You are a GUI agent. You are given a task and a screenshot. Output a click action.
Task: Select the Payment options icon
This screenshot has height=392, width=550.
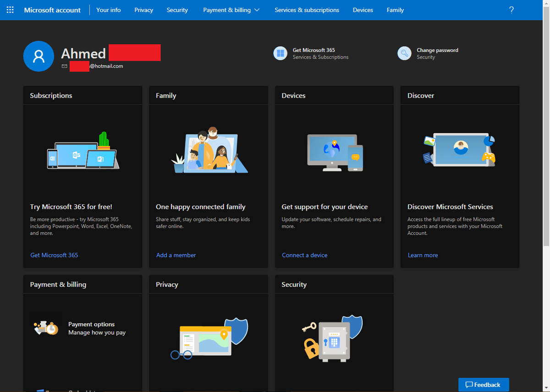(x=46, y=328)
